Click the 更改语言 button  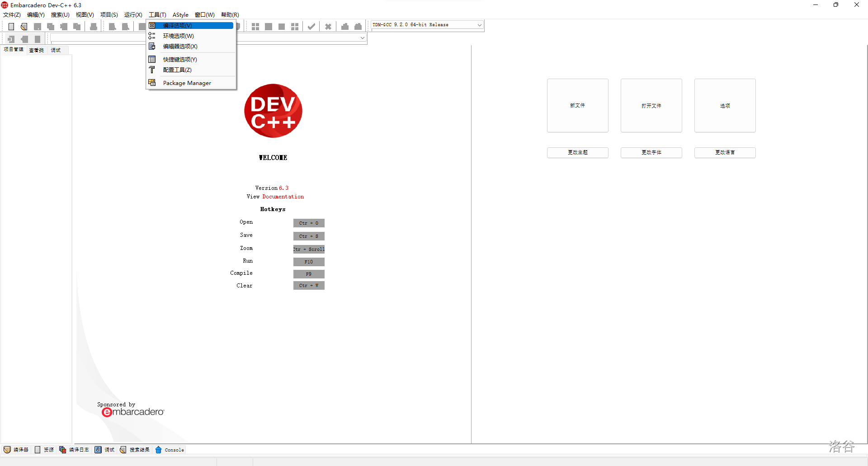click(725, 152)
